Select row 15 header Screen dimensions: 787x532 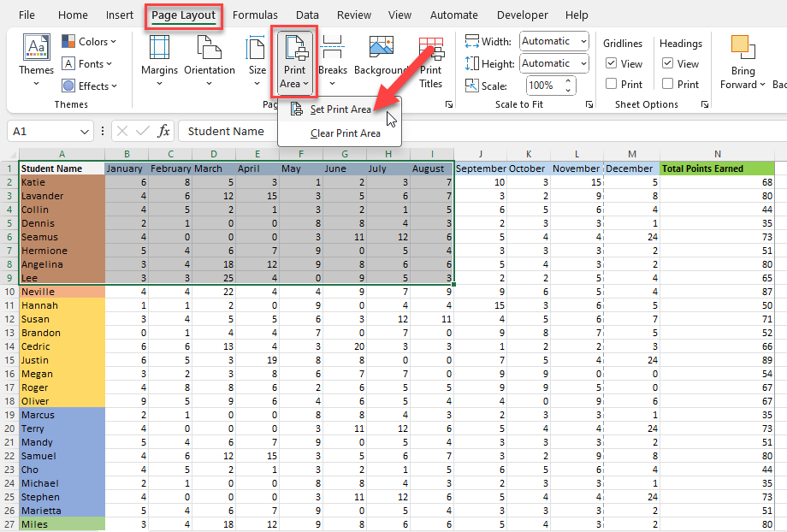point(9,360)
